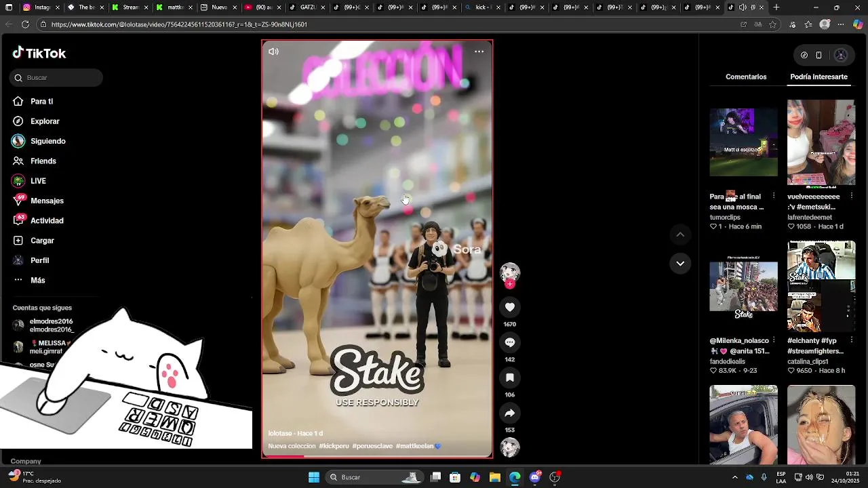This screenshot has height=488, width=868.
Task: Switch to the Comentarios tab
Action: [x=746, y=77]
